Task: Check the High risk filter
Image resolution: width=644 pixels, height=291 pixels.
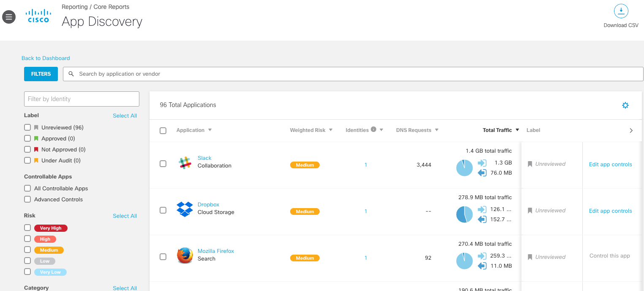Action: (27, 239)
